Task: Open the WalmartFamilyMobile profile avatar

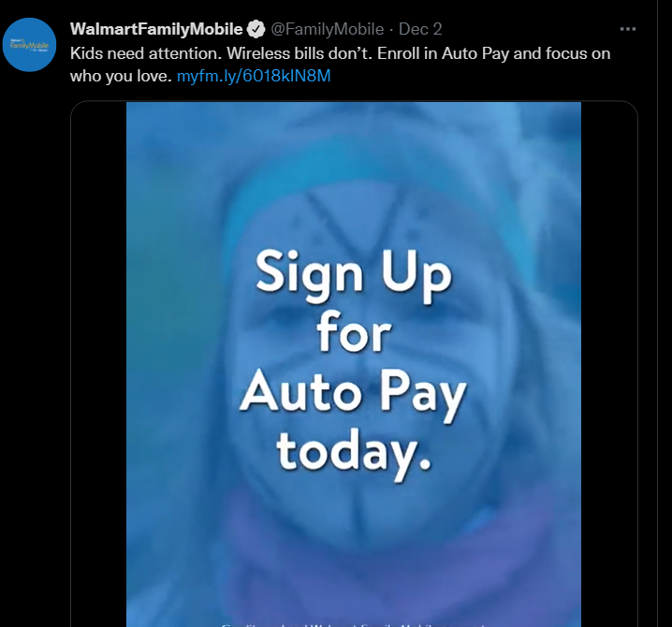Action: pos(29,45)
